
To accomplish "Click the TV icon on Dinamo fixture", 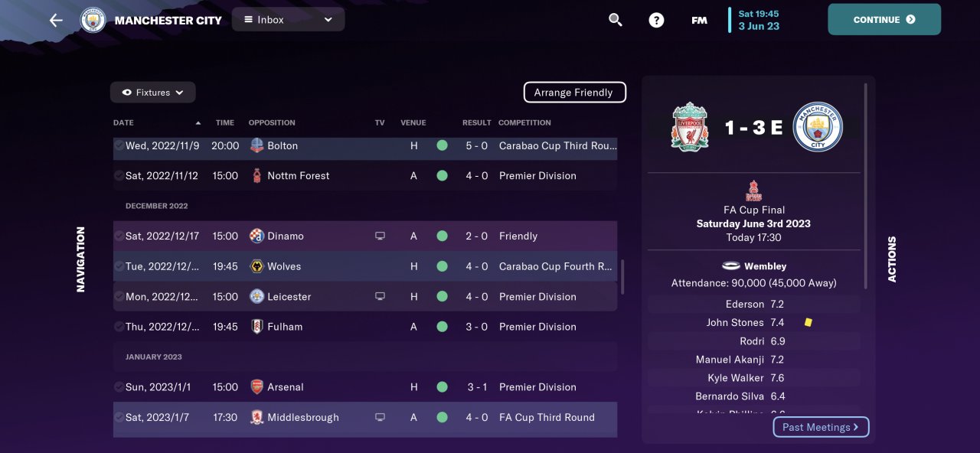I will click(380, 236).
